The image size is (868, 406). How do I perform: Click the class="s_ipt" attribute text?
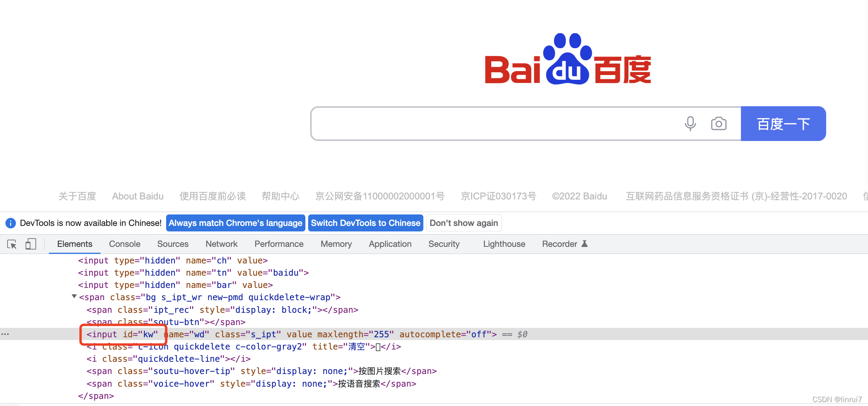(x=248, y=335)
